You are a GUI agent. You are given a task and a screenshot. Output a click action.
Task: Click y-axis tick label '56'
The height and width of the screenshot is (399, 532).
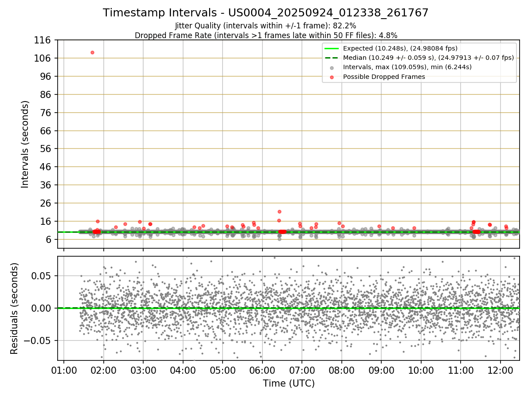pos(46,149)
